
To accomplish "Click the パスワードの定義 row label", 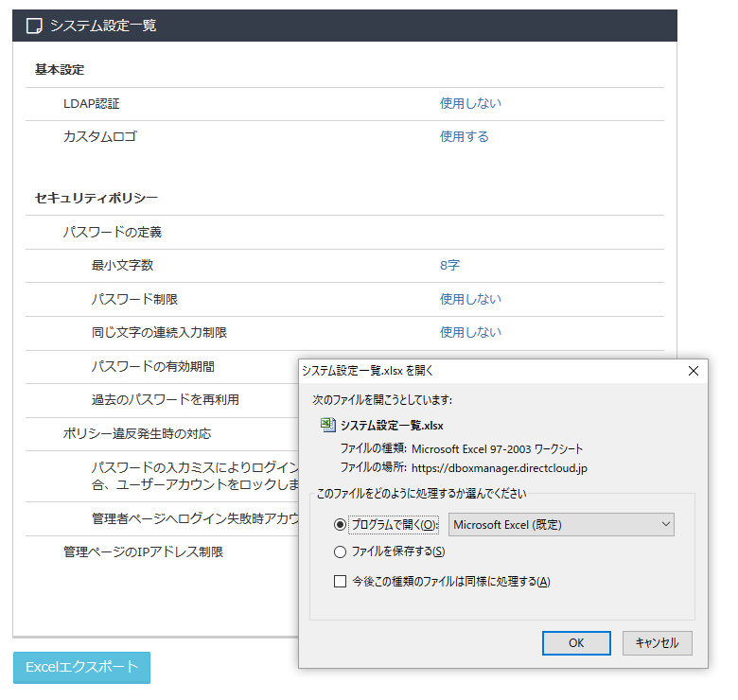I will click(x=113, y=233).
